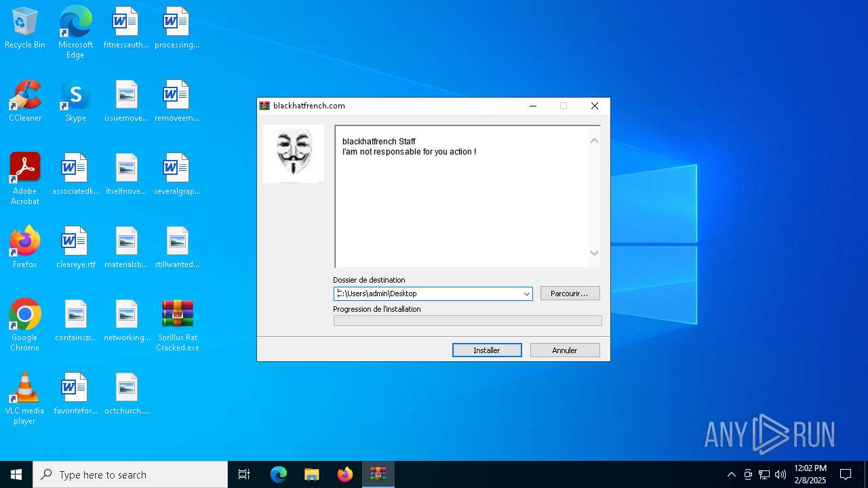The width and height of the screenshot is (868, 488).
Task: Open the Windows Start menu
Action: click(16, 474)
